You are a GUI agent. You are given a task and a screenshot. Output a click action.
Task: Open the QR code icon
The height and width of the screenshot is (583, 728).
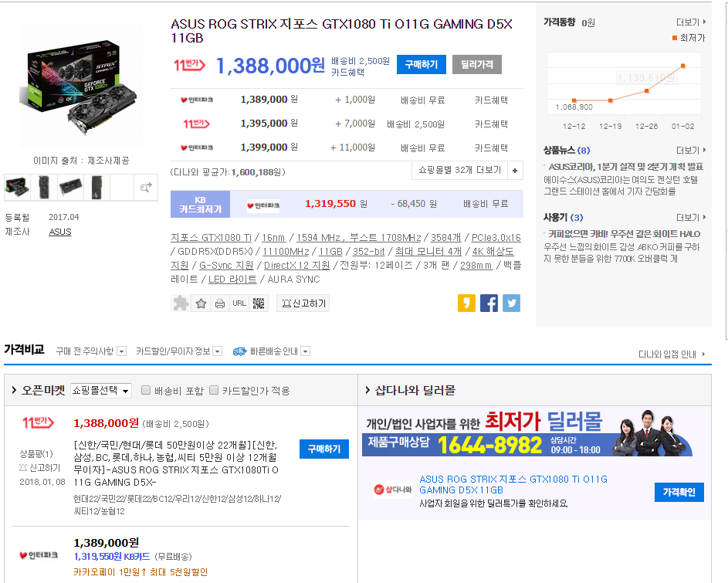(259, 303)
